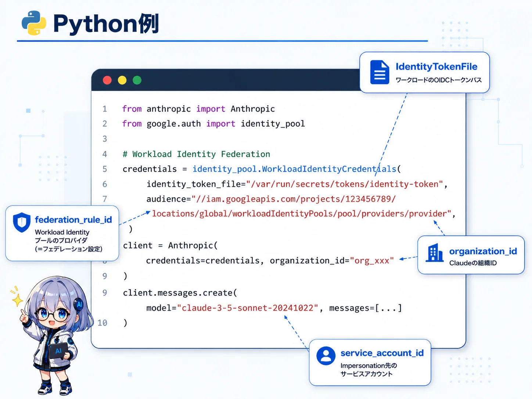Image resolution: width=532 pixels, height=399 pixels.
Task: Click the Python logo icon
Action: tap(34, 23)
